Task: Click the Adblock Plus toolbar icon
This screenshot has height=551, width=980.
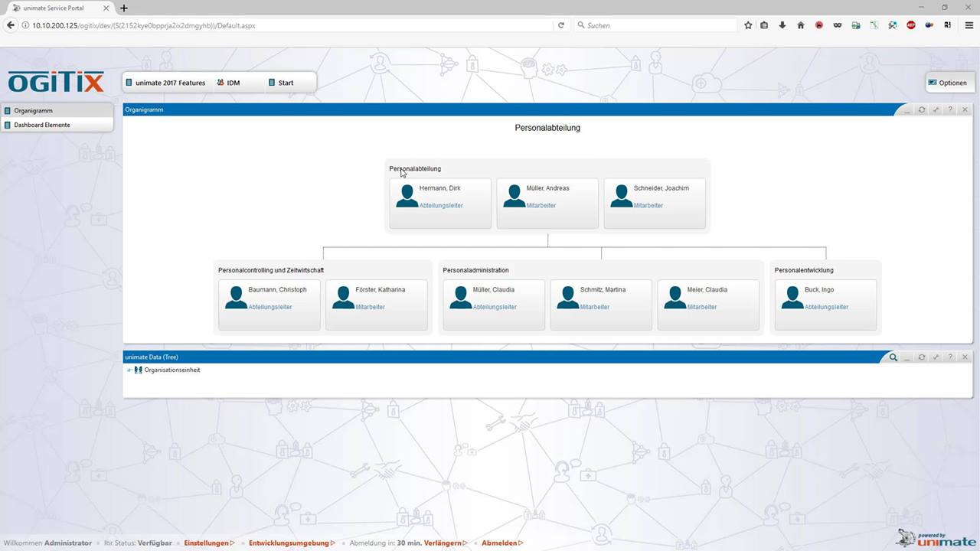Action: pyautogui.click(x=911, y=25)
